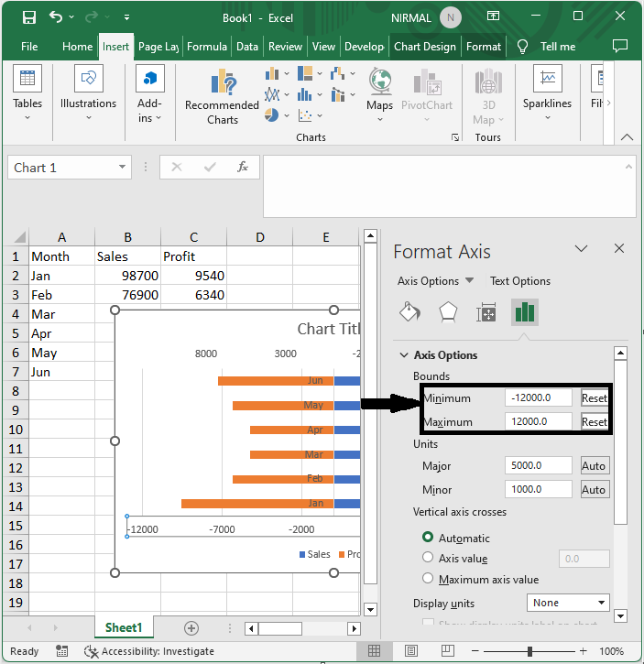Select Maximum axis value radio button
Image resolution: width=644 pixels, height=664 pixels.
click(428, 579)
